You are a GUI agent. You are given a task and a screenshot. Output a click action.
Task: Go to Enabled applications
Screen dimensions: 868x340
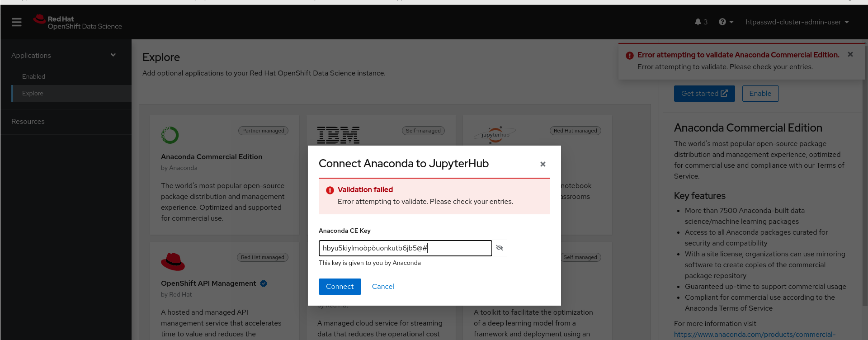pyautogui.click(x=33, y=76)
